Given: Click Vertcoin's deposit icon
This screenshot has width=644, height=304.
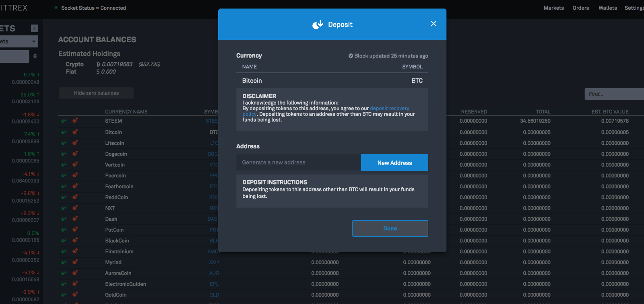Looking at the screenshot, I should click(64, 164).
